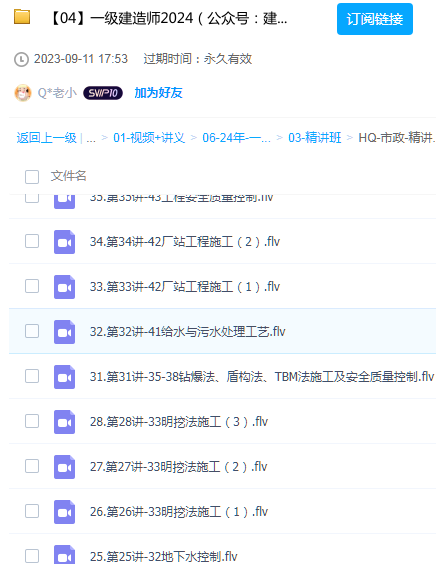This screenshot has width=436, height=564.
Task: Click video icon of 28.第28讲-33明挖法施工（3）
Action: pyautogui.click(x=64, y=422)
